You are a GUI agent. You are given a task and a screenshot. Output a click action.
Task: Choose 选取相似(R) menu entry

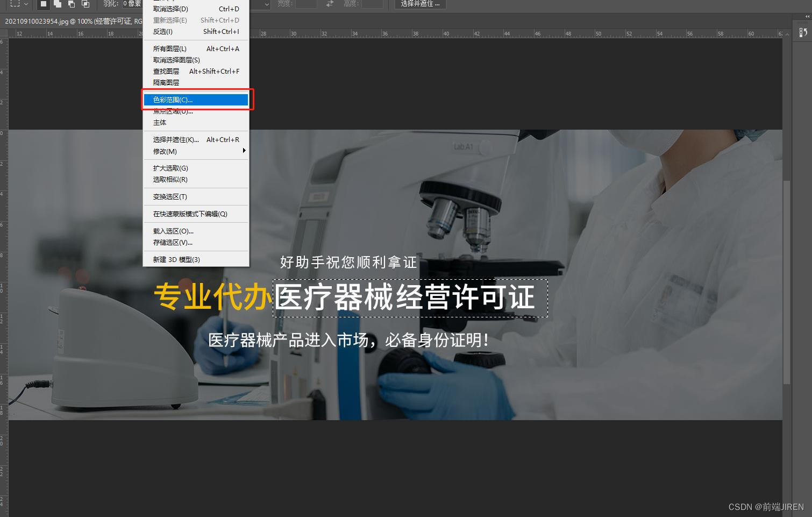pos(196,179)
